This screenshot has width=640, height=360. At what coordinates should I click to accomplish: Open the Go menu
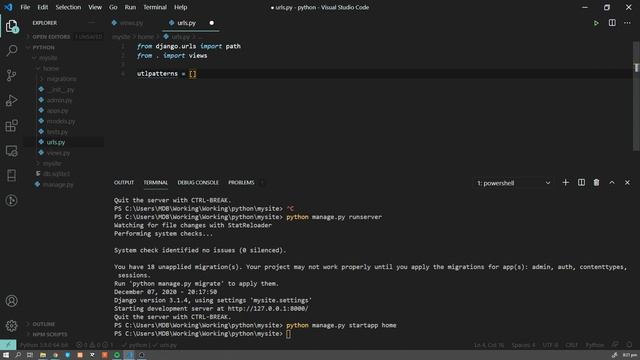coord(113,7)
